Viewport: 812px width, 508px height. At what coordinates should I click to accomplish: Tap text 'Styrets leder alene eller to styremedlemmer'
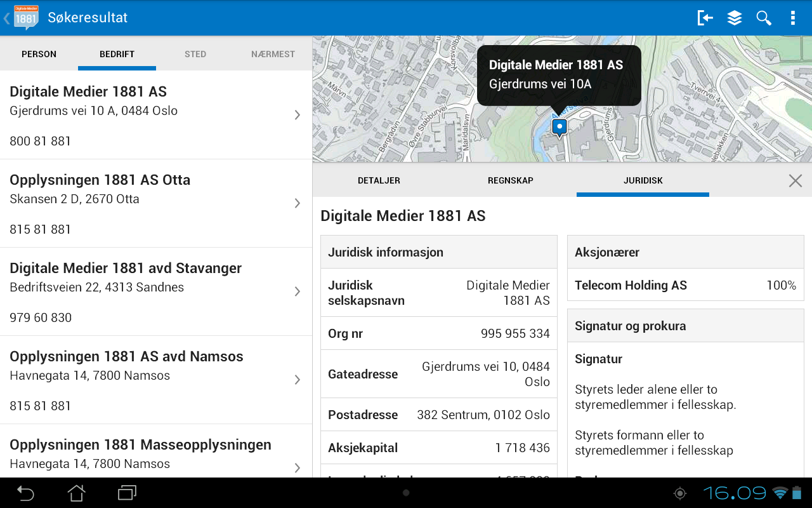click(655, 397)
